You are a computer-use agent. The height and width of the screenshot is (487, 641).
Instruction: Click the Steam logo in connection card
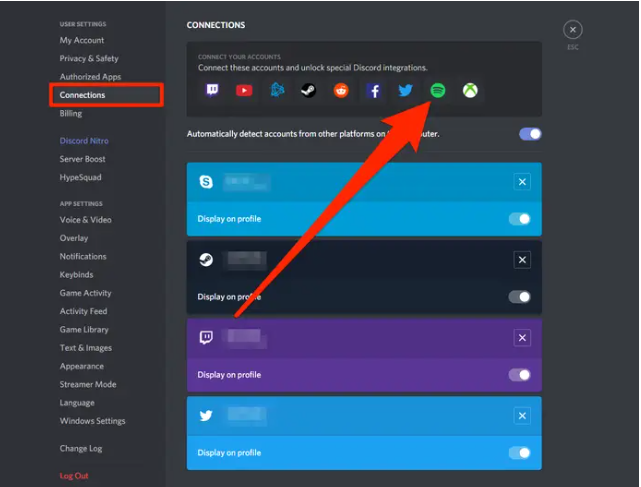coord(206,259)
